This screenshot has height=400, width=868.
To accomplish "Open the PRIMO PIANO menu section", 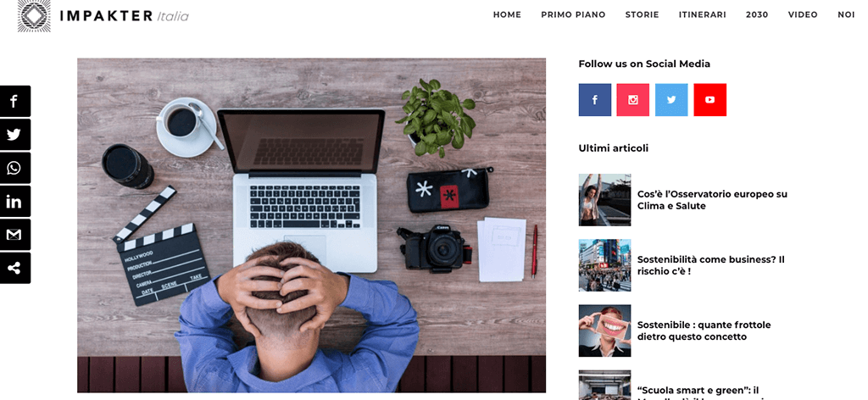I will (573, 15).
